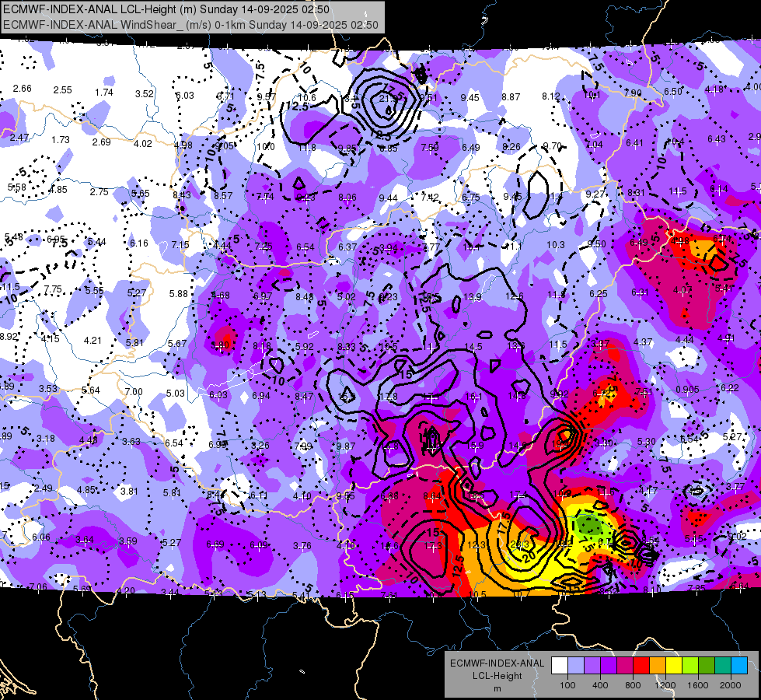Click the grid value 9.44

[388, 198]
